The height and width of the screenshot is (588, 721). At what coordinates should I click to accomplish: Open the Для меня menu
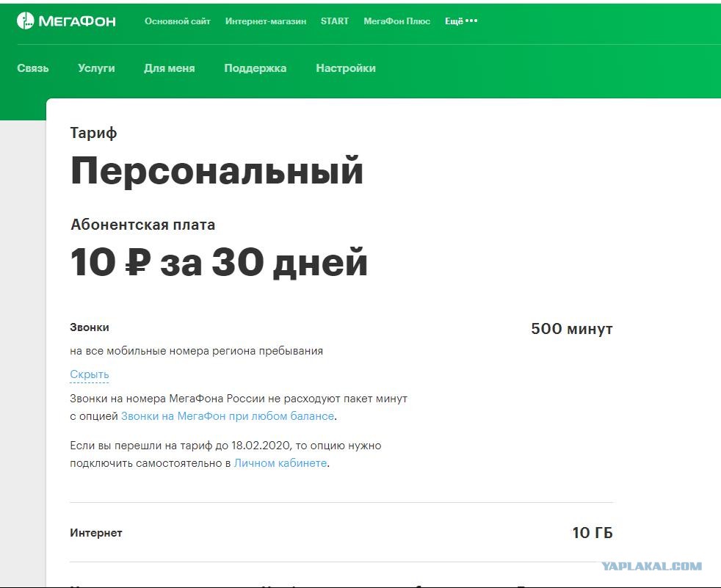pyautogui.click(x=169, y=68)
